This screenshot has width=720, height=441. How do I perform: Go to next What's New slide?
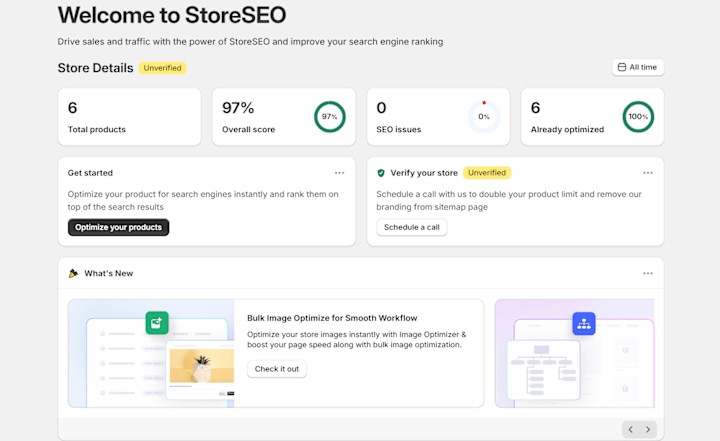(648, 429)
